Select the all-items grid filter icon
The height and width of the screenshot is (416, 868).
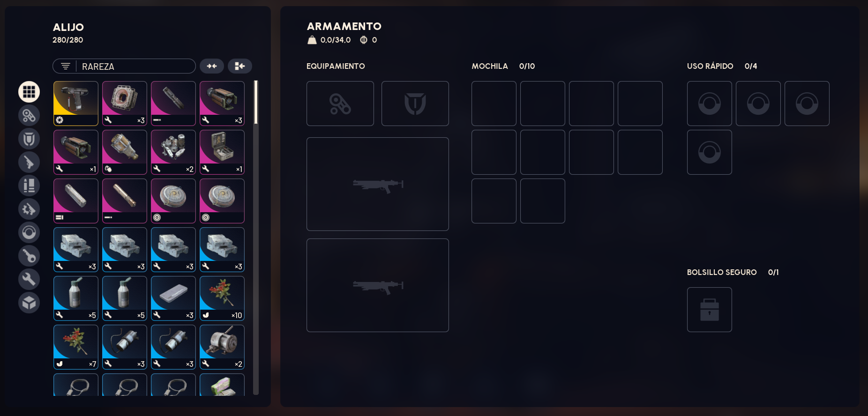click(x=29, y=92)
